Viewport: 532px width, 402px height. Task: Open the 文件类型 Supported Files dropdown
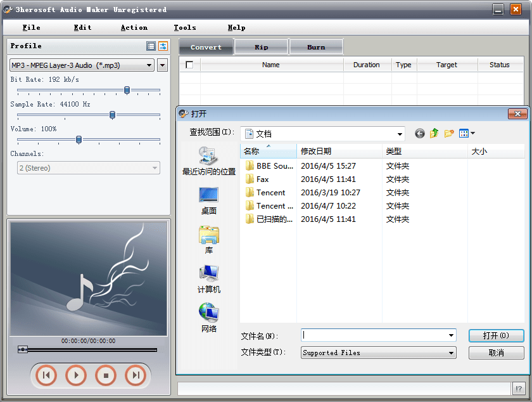tap(378, 353)
